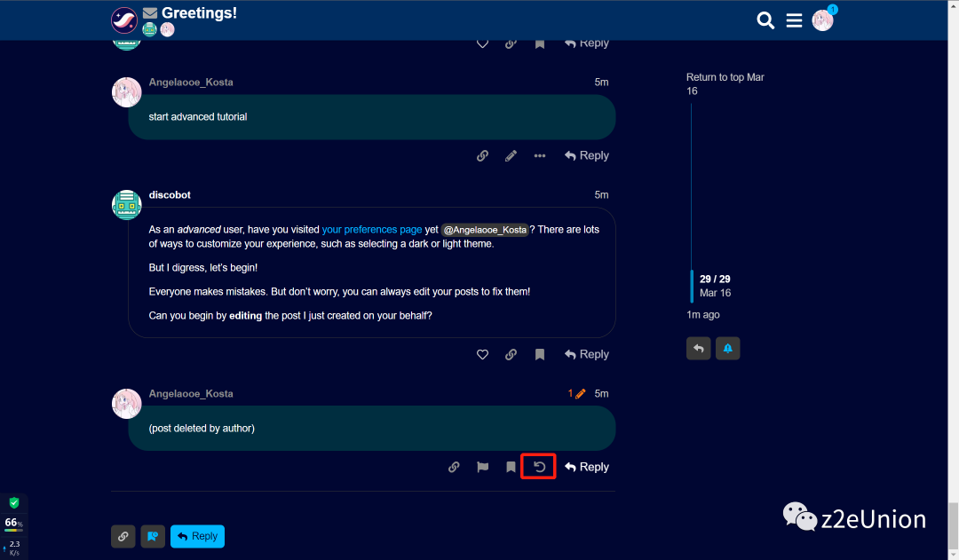Image resolution: width=959 pixels, height=560 pixels.
Task: Show more actions (three dots) on the tutorial post
Action: (539, 155)
